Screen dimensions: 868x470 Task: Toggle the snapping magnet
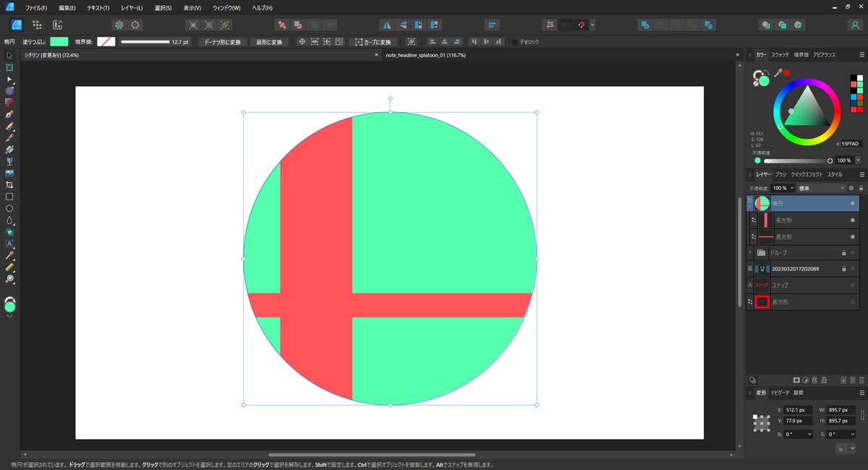click(581, 24)
